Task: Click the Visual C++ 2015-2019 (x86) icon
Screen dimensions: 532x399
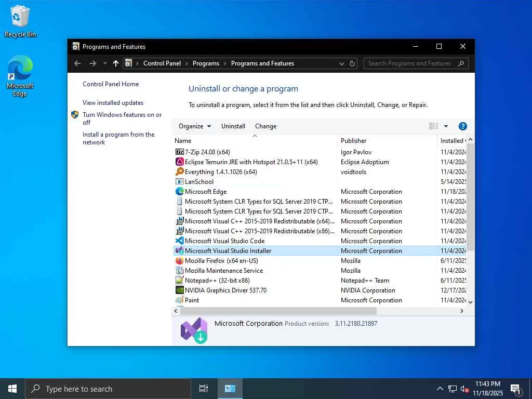Action: click(x=179, y=231)
